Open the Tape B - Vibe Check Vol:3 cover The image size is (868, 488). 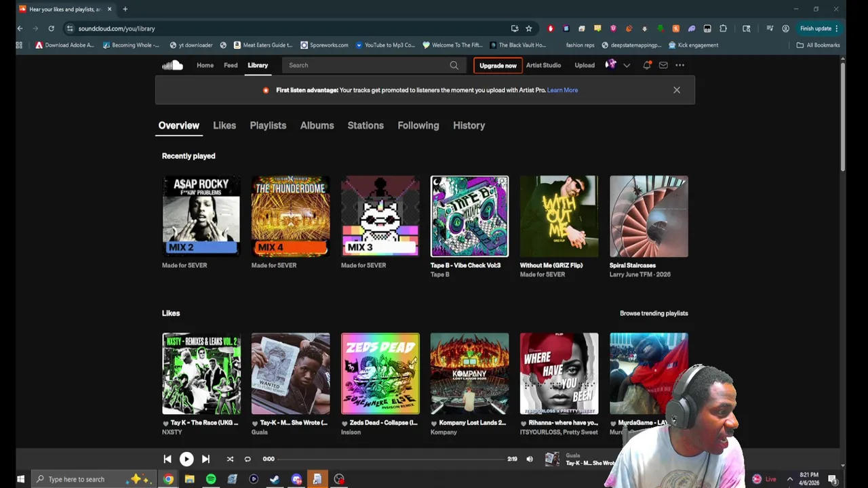pyautogui.click(x=469, y=216)
